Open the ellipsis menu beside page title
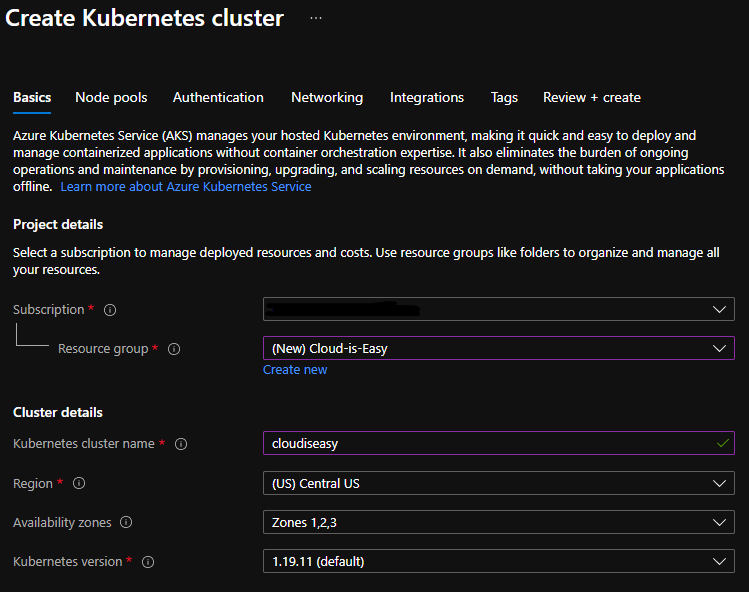The width and height of the screenshot is (749, 592). coord(316,18)
